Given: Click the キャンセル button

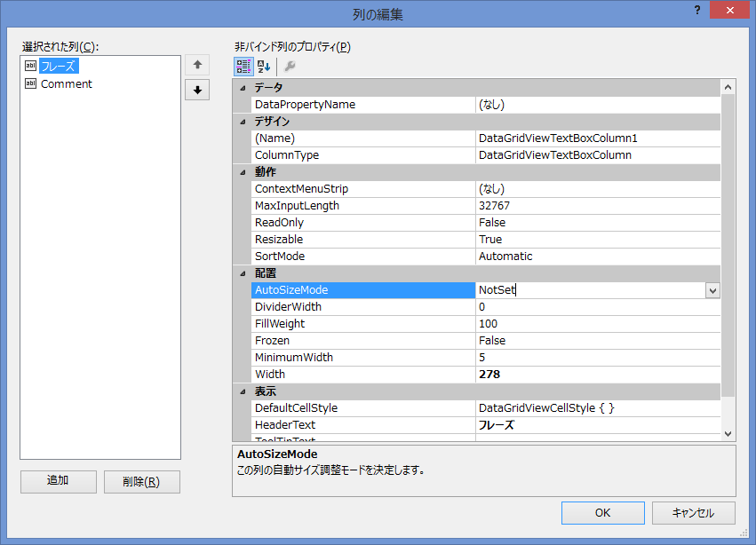Looking at the screenshot, I should tap(693, 513).
